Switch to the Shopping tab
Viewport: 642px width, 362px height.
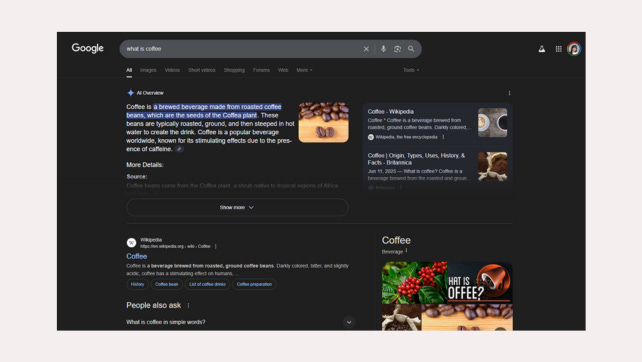[234, 70]
